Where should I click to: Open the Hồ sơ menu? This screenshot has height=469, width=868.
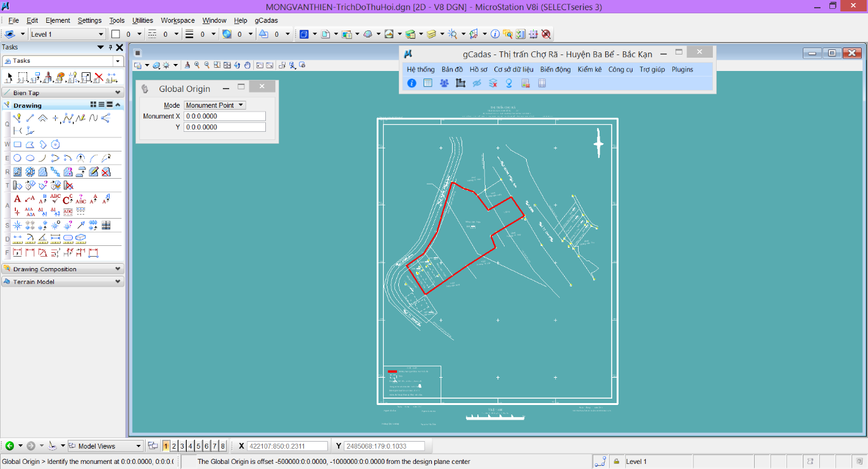click(479, 69)
